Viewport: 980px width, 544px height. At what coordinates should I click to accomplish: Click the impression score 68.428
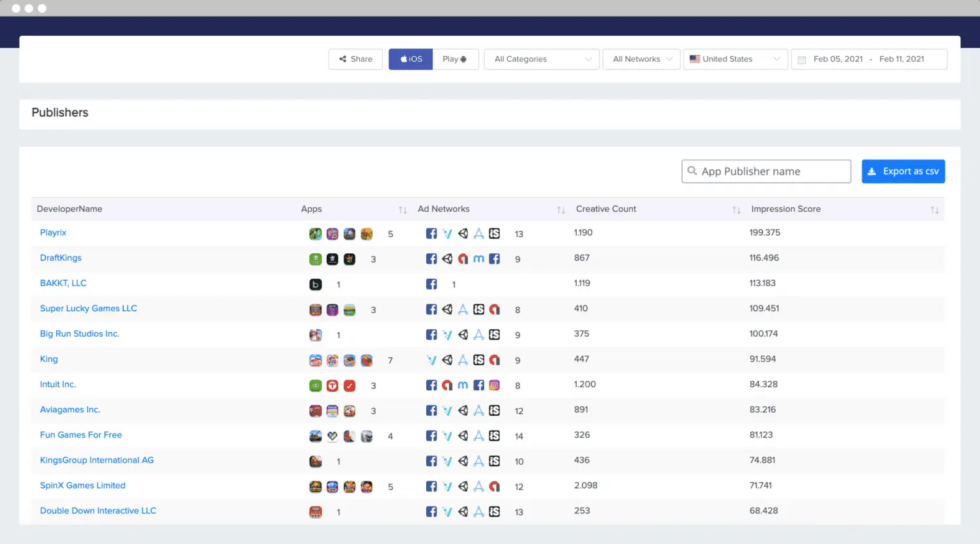click(x=764, y=511)
